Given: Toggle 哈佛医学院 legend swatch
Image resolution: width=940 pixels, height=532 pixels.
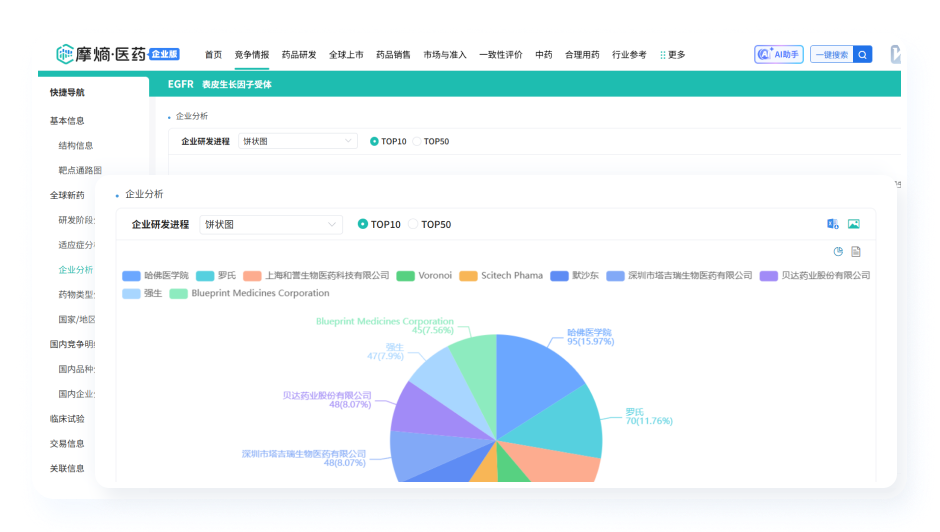Looking at the screenshot, I should coord(131,276).
